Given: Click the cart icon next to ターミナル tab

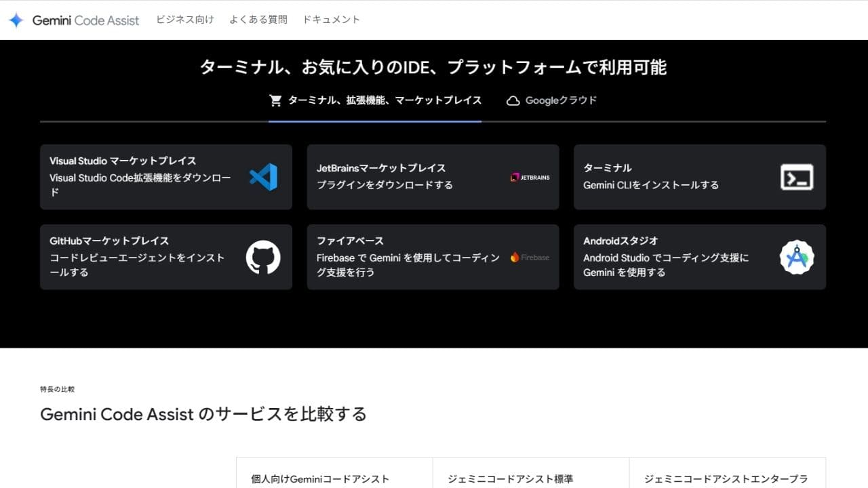Looking at the screenshot, I should [x=275, y=100].
